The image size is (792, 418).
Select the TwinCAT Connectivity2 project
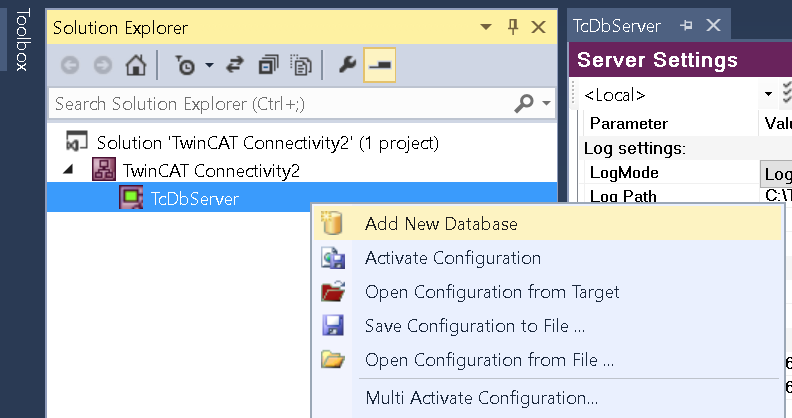(x=211, y=171)
